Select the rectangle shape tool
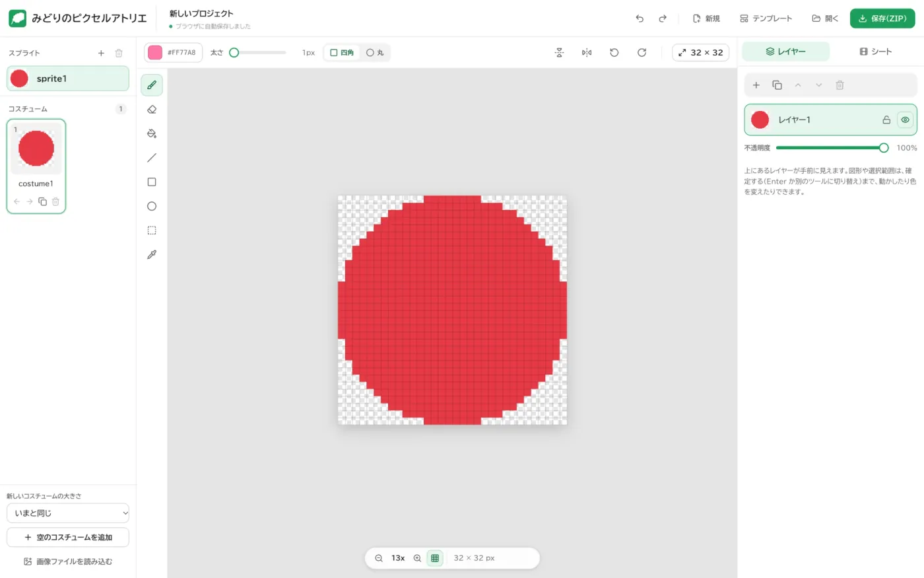Screen dimensions: 924x578 (x=152, y=182)
